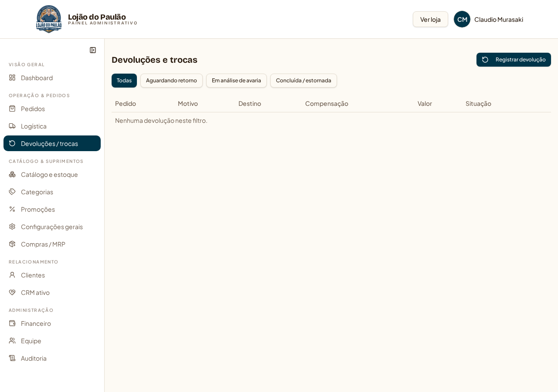Select the Todas filter tab
Image resolution: width=558 pixels, height=392 pixels.
click(x=124, y=81)
